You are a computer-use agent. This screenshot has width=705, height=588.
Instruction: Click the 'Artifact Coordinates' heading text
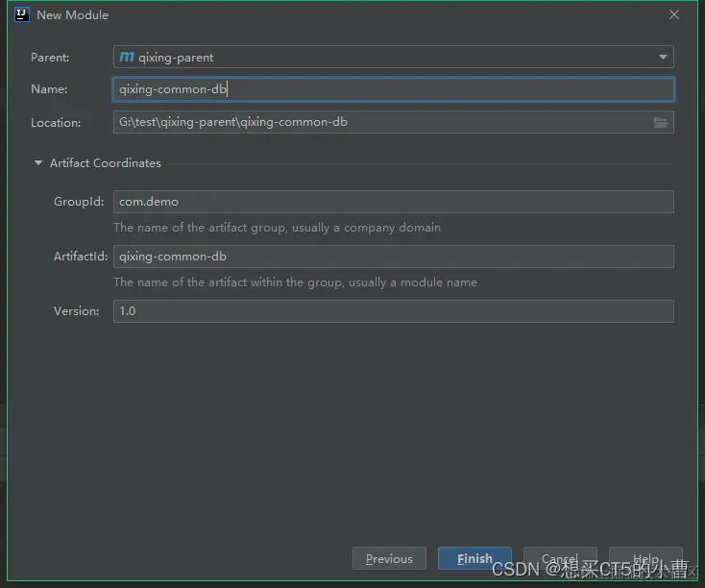tap(106, 163)
